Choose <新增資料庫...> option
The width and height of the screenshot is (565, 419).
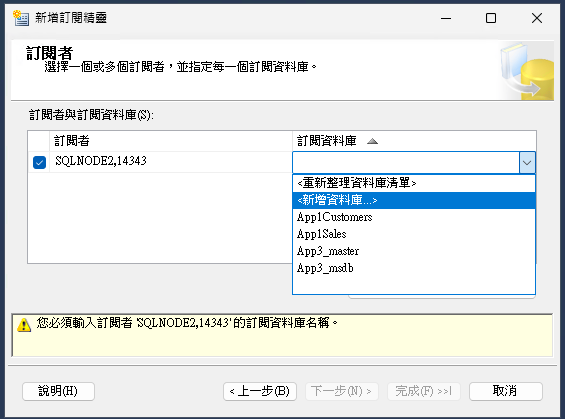coord(414,200)
